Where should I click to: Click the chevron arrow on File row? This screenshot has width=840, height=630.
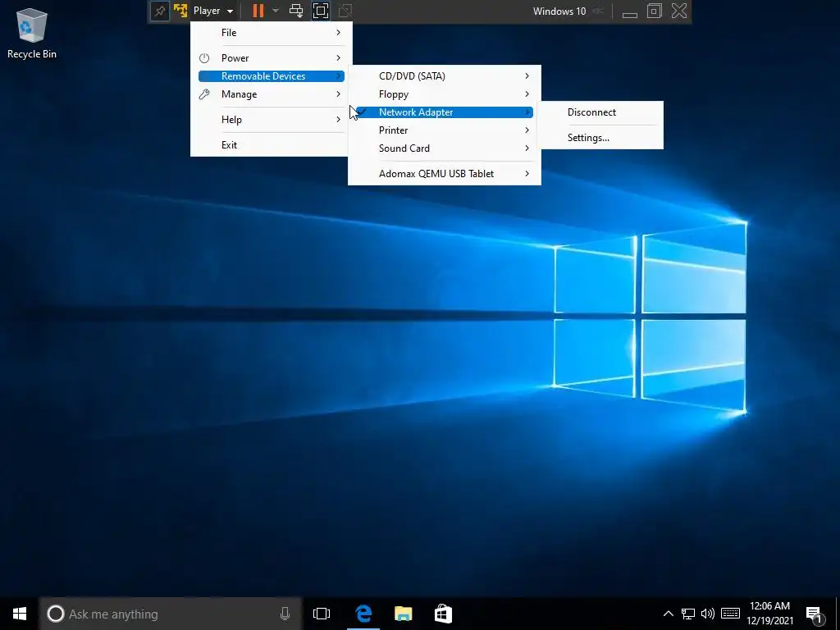338,33
